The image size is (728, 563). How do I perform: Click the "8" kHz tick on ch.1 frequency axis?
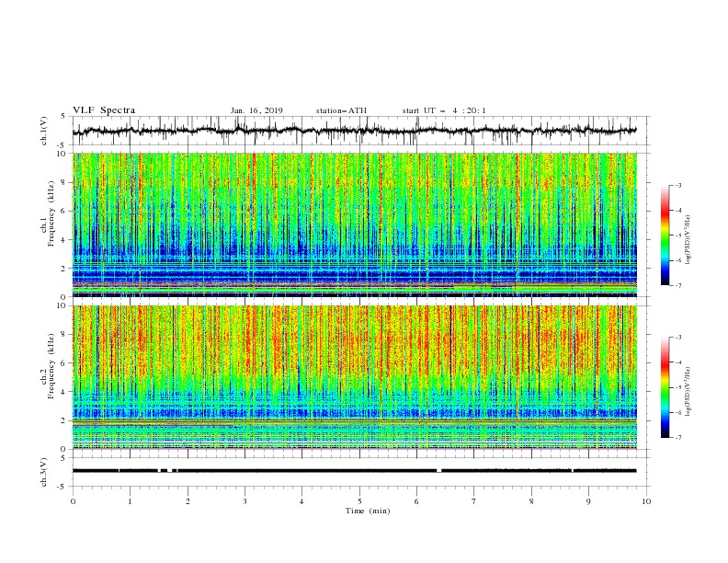pyautogui.click(x=64, y=182)
